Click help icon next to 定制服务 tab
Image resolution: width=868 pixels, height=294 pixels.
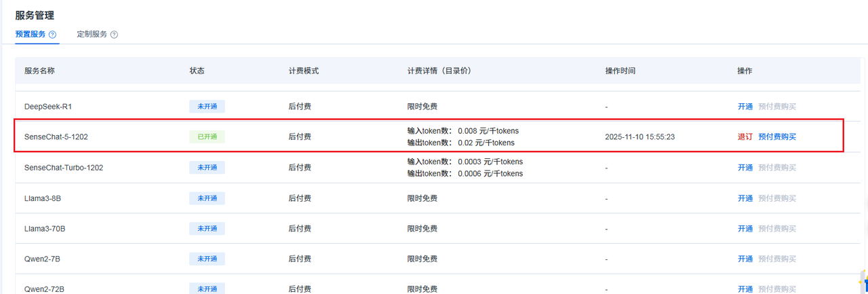114,35
